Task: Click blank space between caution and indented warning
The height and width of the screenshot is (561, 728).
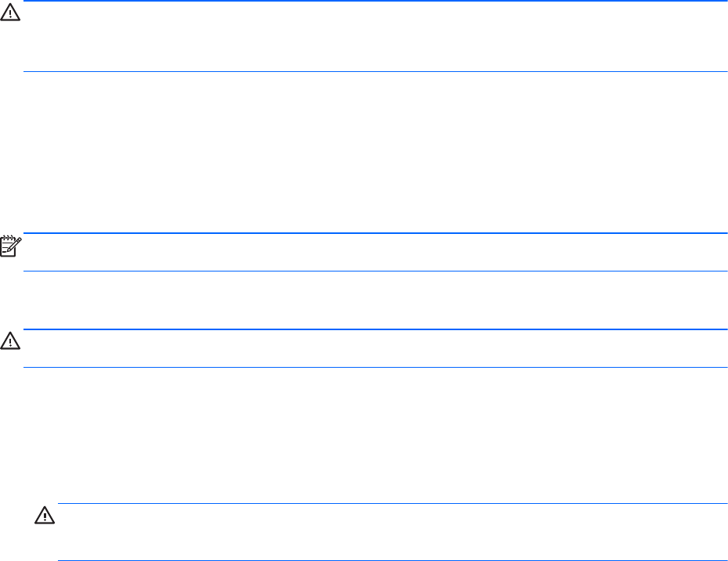Action: [x=374, y=436]
